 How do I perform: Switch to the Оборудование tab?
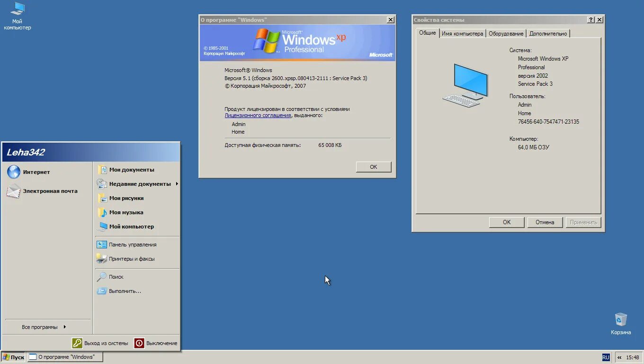coord(506,34)
